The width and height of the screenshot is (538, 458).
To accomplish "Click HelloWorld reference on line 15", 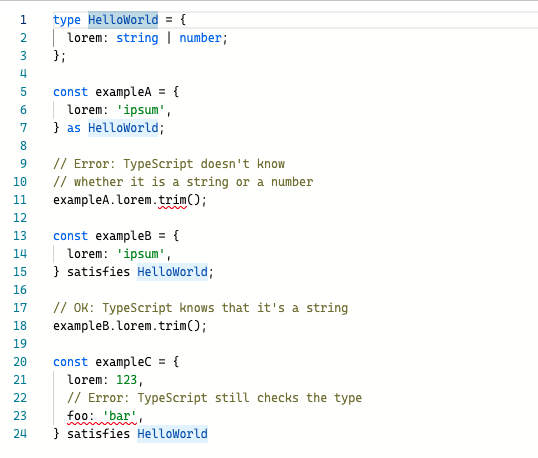I will coord(172,272).
